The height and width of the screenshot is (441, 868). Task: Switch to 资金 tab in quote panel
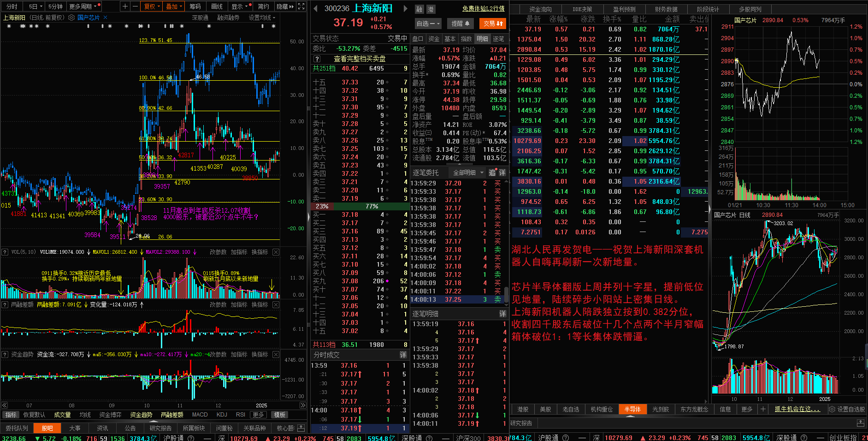point(434,39)
